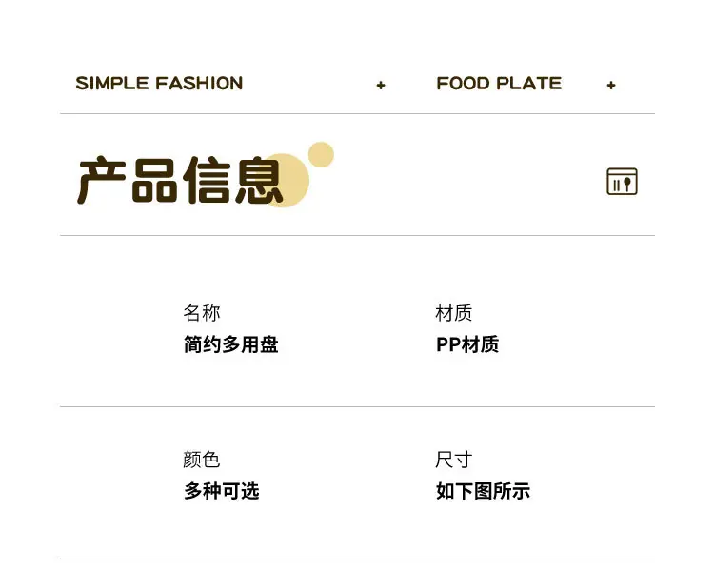The width and height of the screenshot is (714, 588).
Task: Click the food plate window icon
Action: [622, 182]
